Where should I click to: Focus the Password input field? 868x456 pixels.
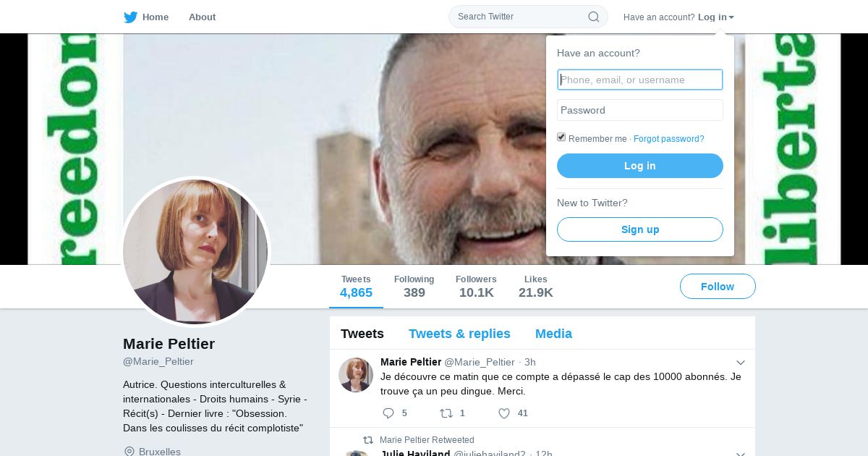pyautogui.click(x=639, y=110)
